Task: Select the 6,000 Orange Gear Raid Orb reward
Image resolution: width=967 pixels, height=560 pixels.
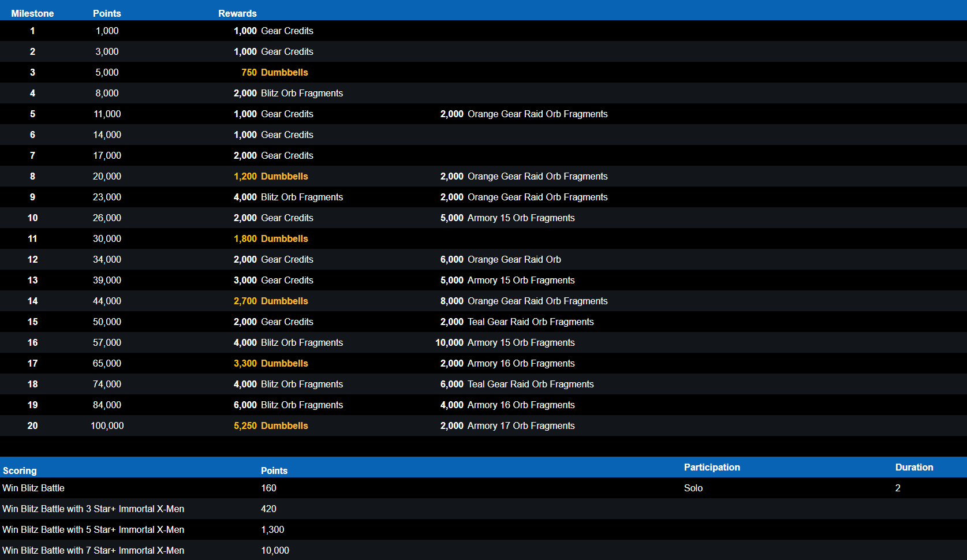Action: point(500,259)
